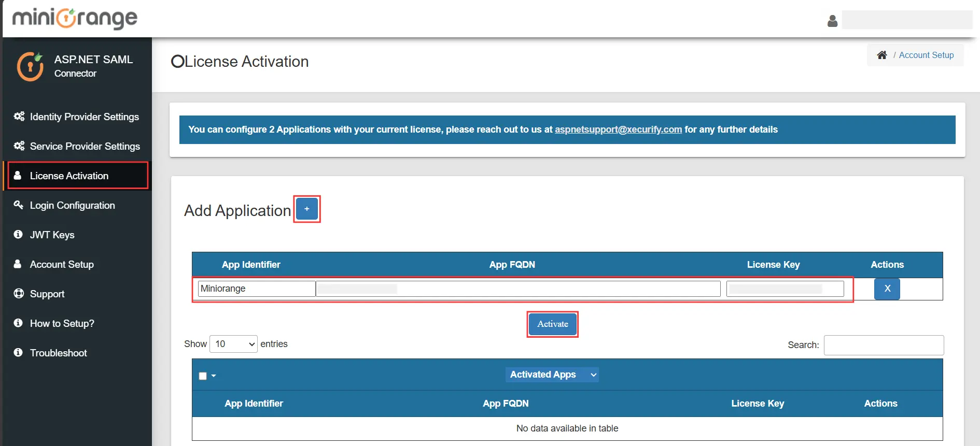Open the Activated Apps dropdown
The height and width of the screenshot is (446, 980).
552,375
